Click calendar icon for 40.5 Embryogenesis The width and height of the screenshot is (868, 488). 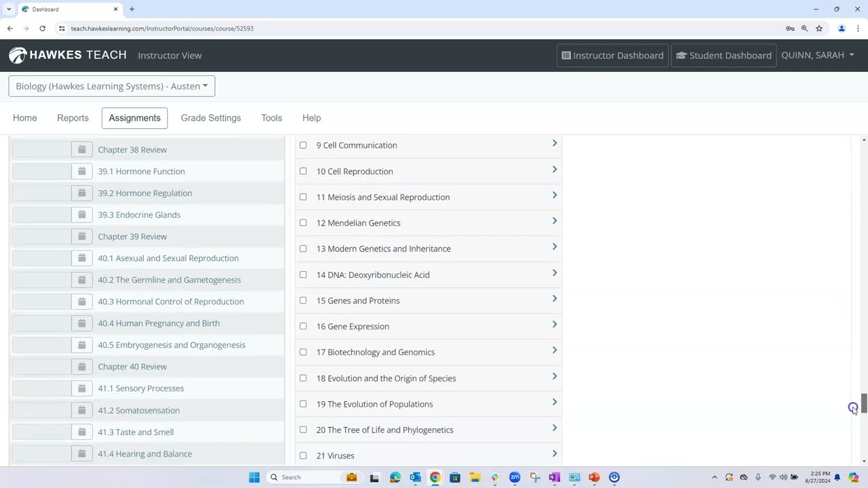click(x=81, y=345)
